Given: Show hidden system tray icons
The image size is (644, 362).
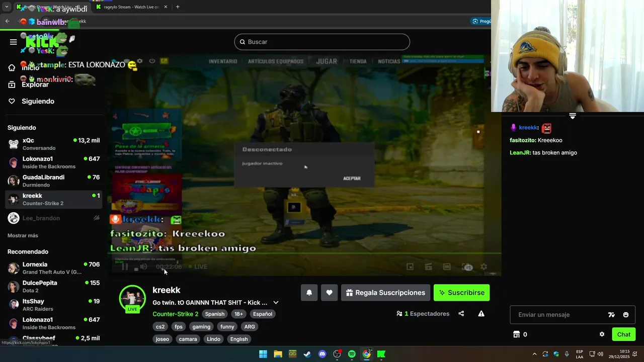Looking at the screenshot, I should pyautogui.click(x=534, y=354).
